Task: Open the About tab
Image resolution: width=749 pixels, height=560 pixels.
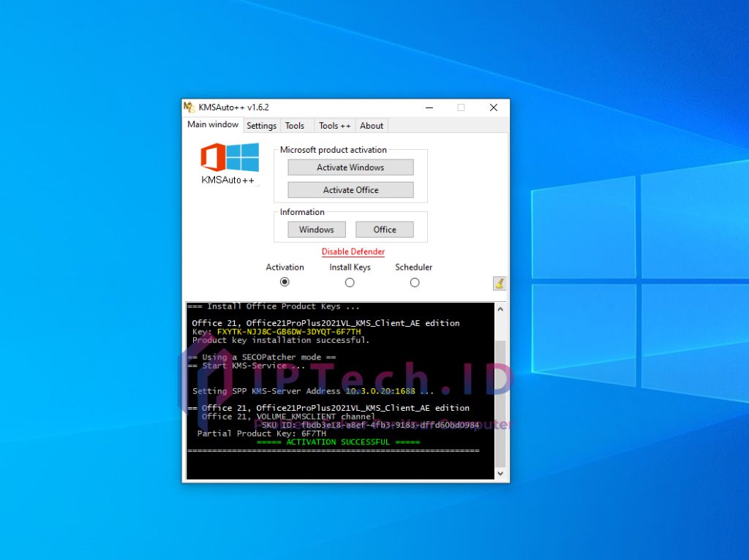Action: (371, 126)
